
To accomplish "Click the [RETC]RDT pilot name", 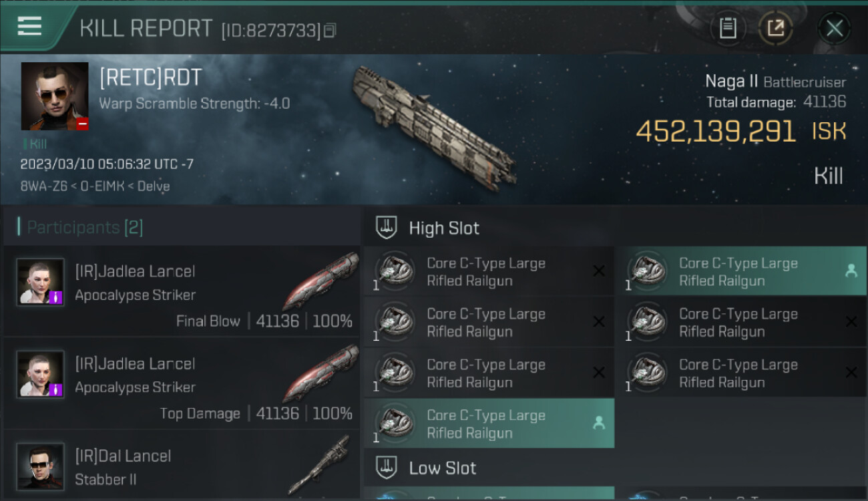I will pyautogui.click(x=150, y=78).
